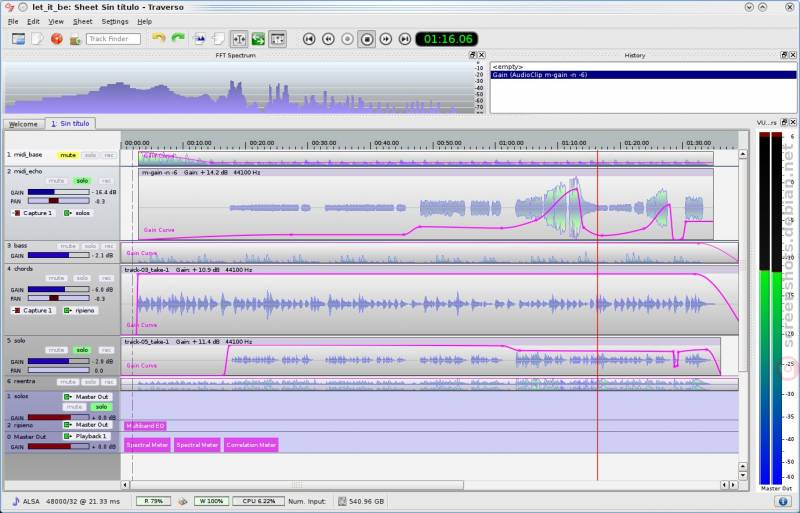800x513 pixels.
Task: Toggle the snap tool icon in toolbar
Action: point(239,39)
